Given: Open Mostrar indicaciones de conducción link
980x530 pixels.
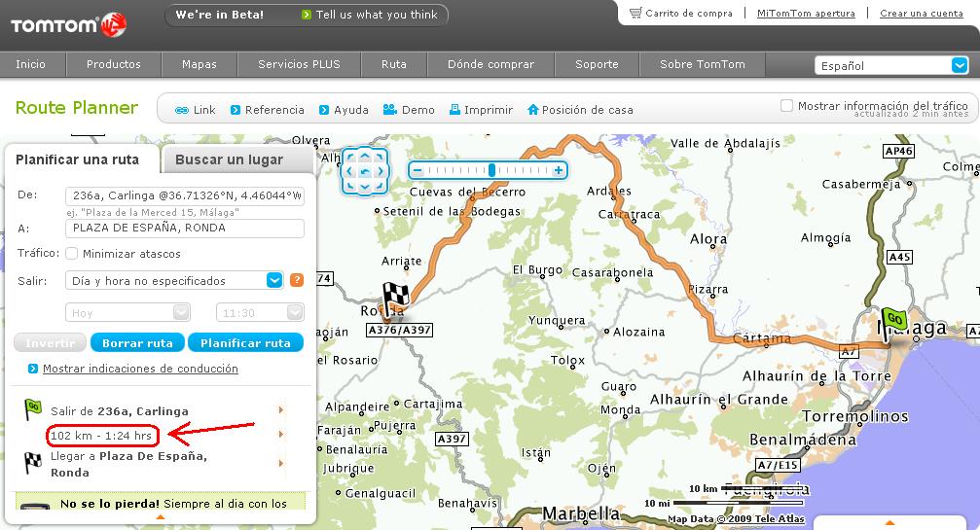Looking at the screenshot, I should coord(140,369).
